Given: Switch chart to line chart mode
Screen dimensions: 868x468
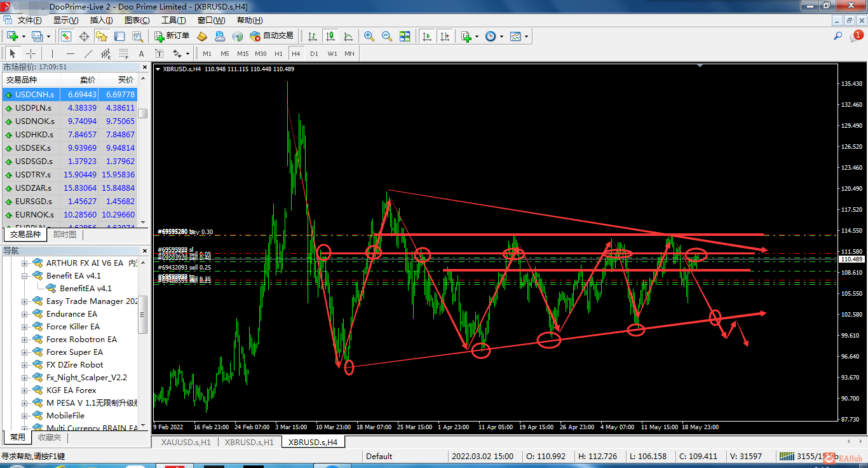Looking at the screenshot, I should pyautogui.click(x=348, y=36).
